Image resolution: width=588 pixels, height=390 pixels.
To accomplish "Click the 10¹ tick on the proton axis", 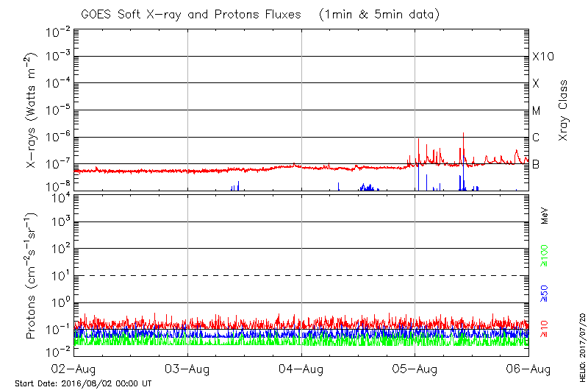I will click(60, 276).
